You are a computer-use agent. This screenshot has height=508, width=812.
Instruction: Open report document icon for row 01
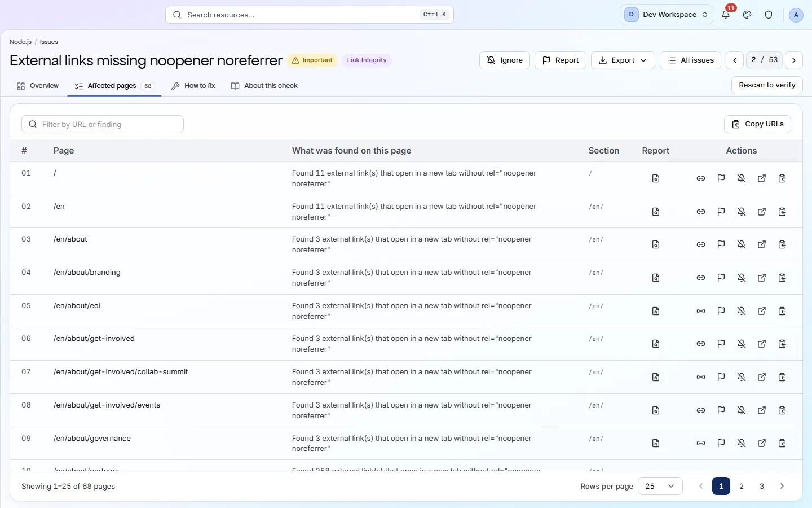656,178
